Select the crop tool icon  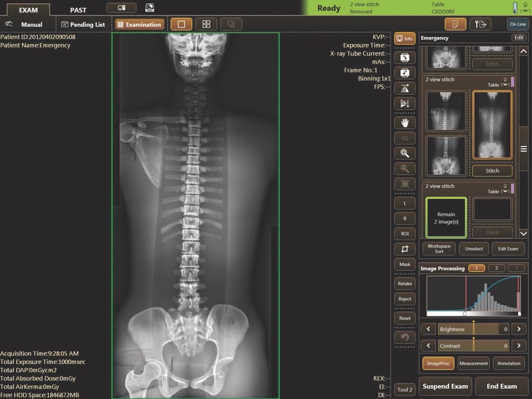click(404, 249)
